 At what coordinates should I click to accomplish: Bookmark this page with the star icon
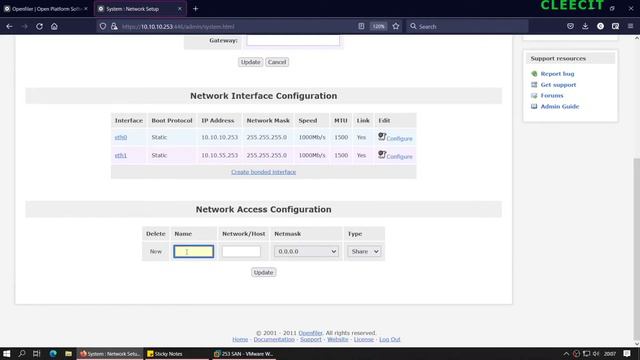396,26
